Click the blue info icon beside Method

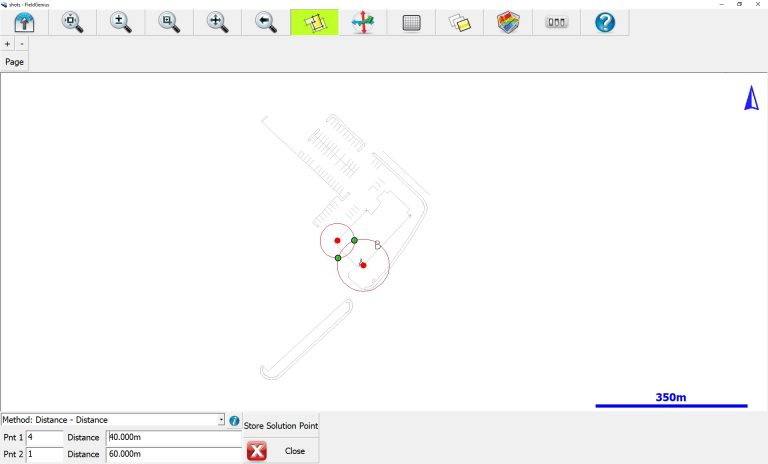pos(234,421)
